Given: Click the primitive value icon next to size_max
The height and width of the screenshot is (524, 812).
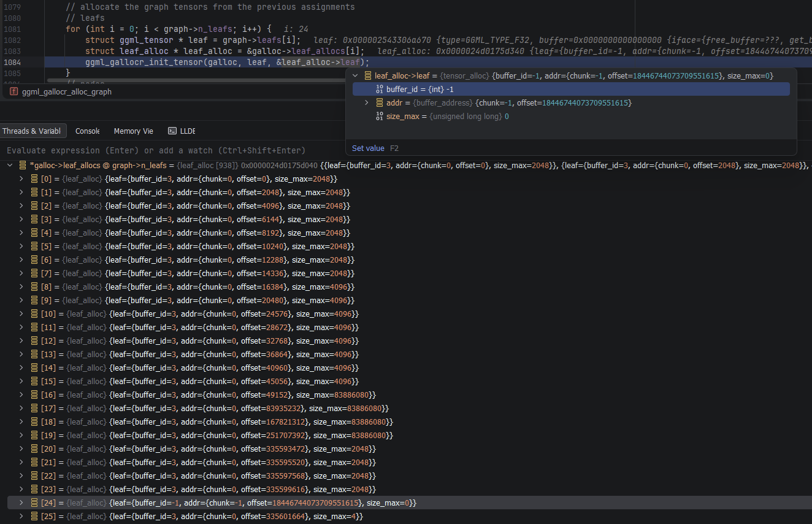Looking at the screenshot, I should [x=380, y=116].
